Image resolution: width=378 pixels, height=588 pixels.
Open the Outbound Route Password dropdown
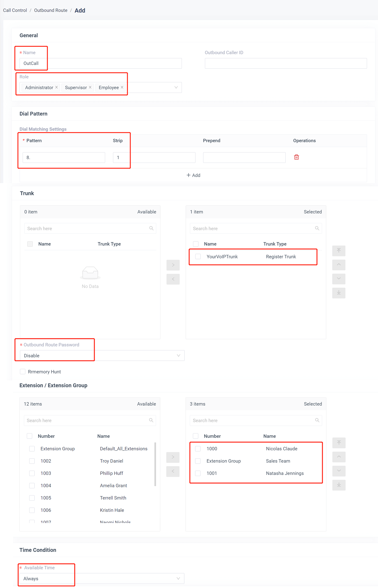102,355
